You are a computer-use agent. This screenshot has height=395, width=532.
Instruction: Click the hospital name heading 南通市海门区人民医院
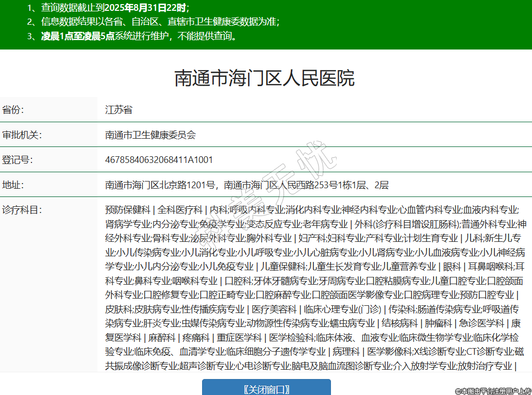point(264,78)
